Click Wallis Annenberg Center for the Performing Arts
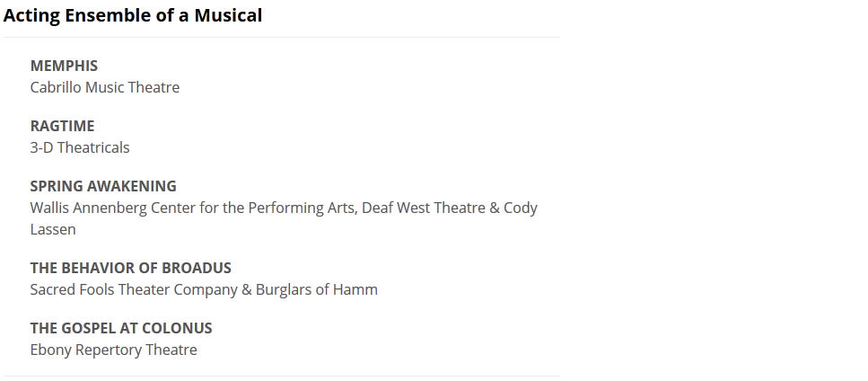This screenshot has width=868, height=381. point(194,208)
